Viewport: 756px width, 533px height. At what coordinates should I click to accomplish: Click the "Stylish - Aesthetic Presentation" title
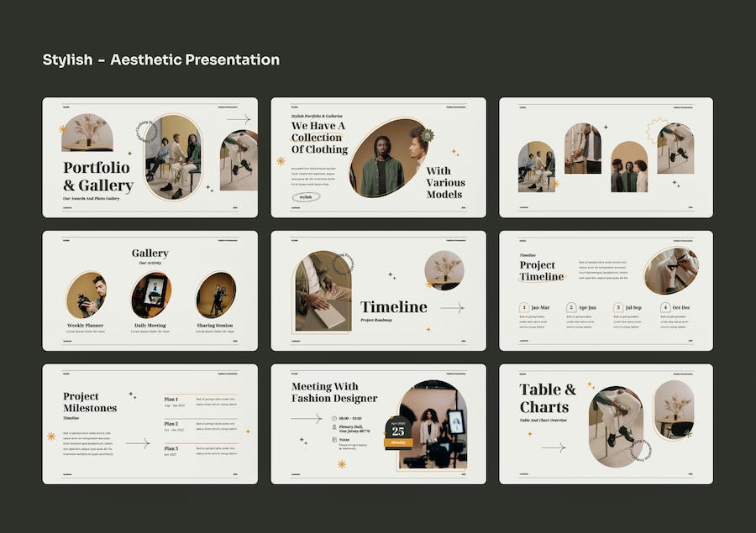coord(161,60)
